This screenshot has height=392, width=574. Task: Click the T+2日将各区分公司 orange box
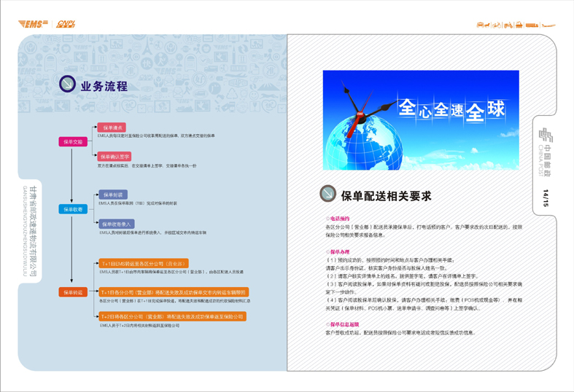172,316
